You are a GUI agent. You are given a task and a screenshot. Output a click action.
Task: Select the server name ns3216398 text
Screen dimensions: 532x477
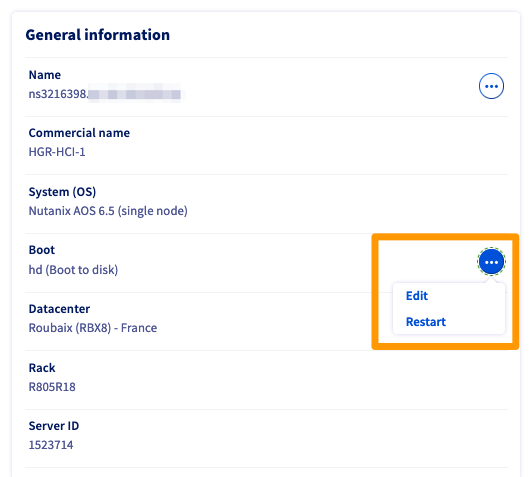58,94
